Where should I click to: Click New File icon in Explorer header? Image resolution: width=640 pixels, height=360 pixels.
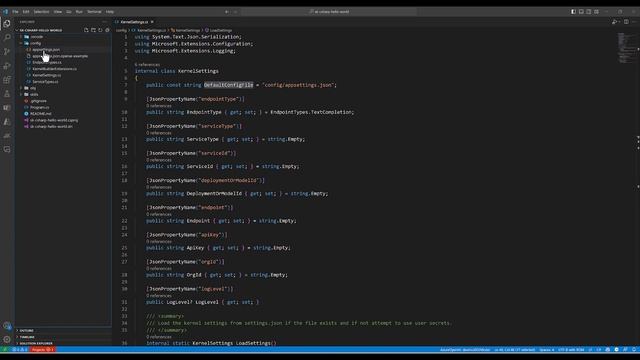point(86,30)
